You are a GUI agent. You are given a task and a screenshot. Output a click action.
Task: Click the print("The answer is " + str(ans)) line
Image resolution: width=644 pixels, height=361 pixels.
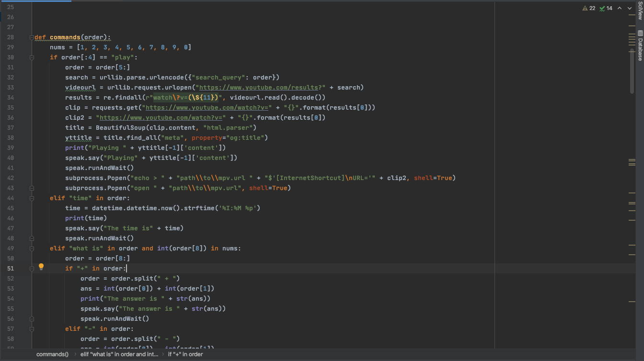coord(146,299)
